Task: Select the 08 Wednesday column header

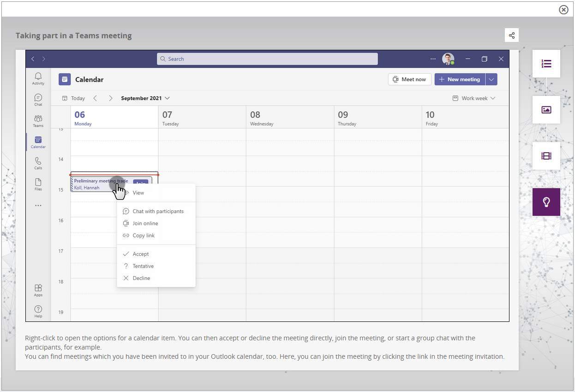Action: tap(290, 117)
